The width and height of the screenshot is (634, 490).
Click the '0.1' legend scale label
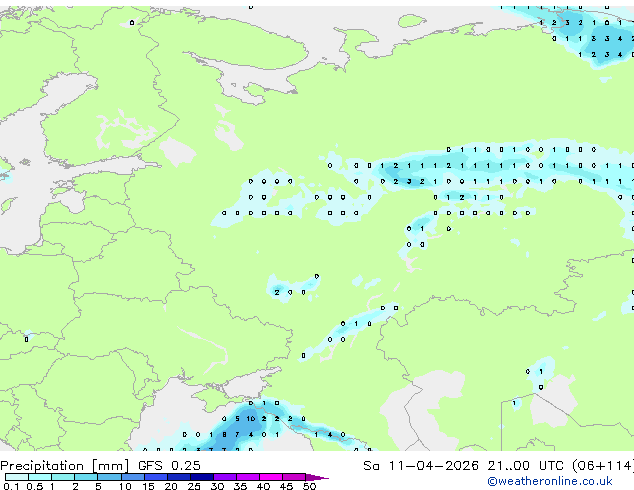pyautogui.click(x=11, y=486)
